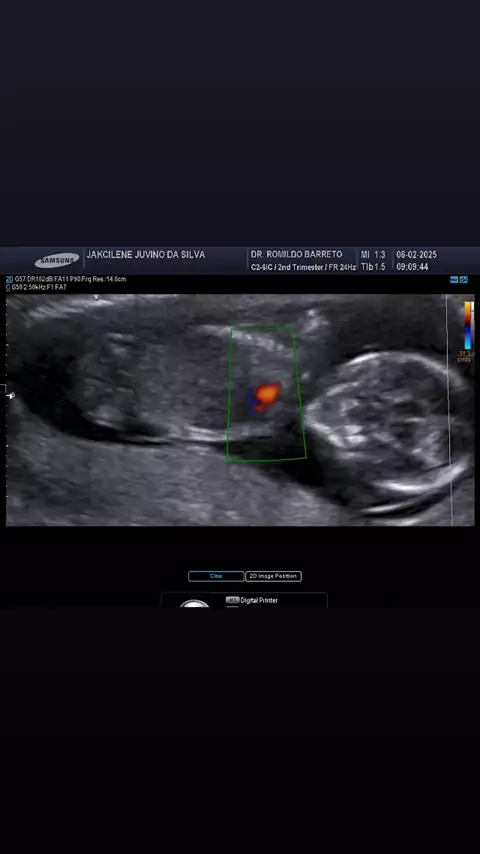Click the badge icon left of Digital Printer
Viewport: 480px width, 854px height.
click(233, 600)
